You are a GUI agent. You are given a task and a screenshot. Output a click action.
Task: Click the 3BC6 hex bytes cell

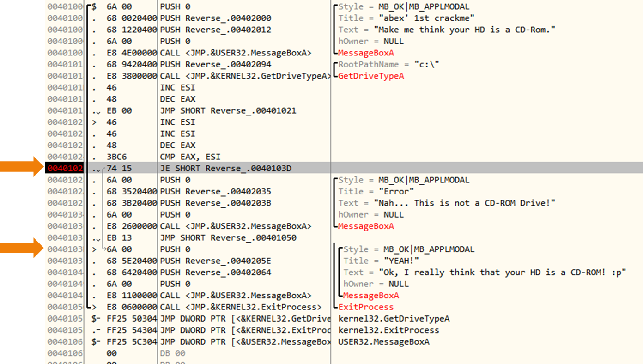[116, 157]
